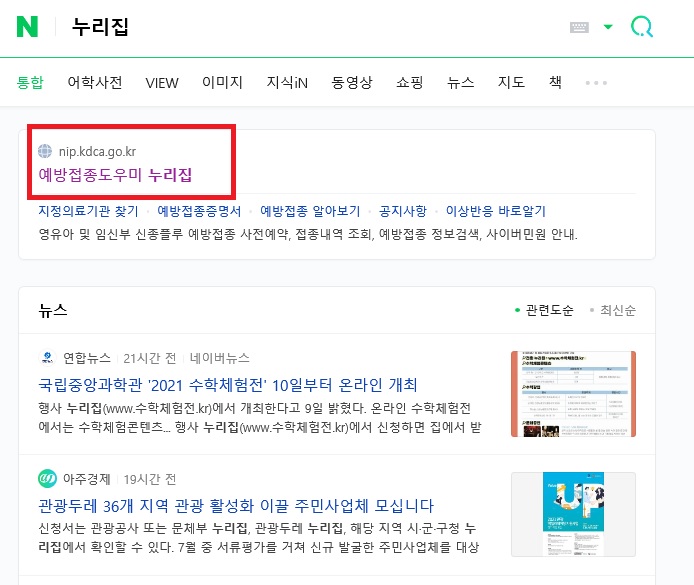
Task: Open the 국립중앙과학관 2021 수학체험전 headline
Action: click(227, 385)
